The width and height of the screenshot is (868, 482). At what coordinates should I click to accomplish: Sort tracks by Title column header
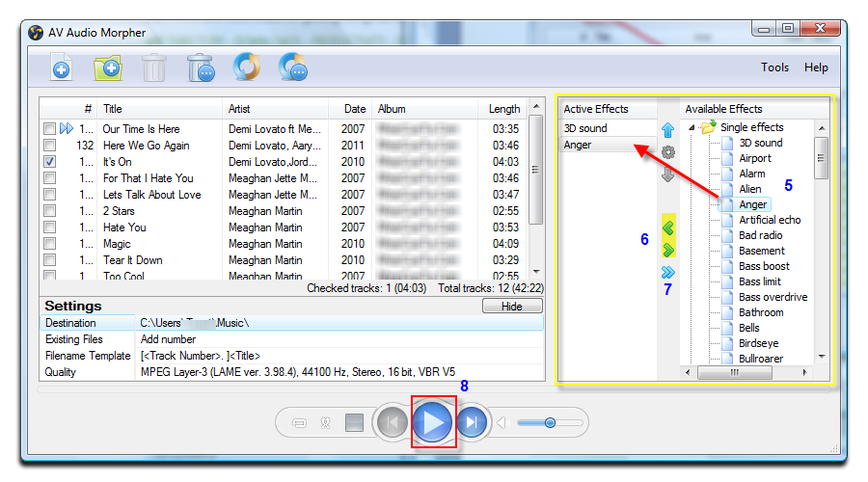coord(159,109)
